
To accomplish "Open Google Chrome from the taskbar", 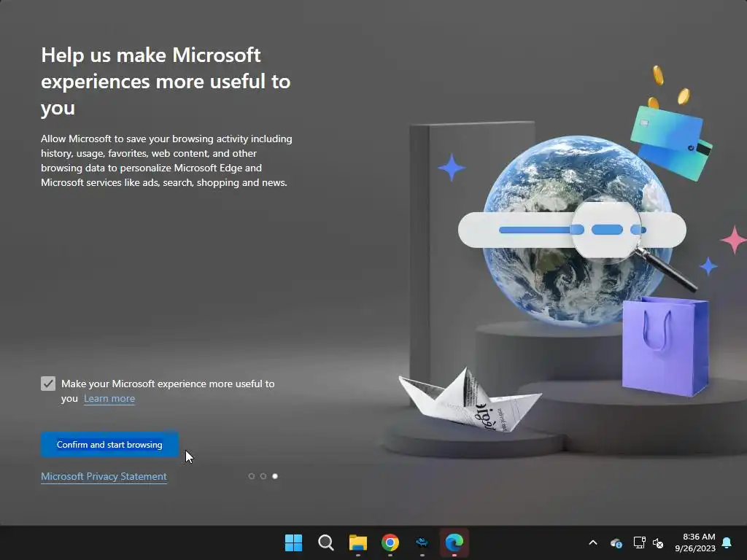I will tap(390, 542).
